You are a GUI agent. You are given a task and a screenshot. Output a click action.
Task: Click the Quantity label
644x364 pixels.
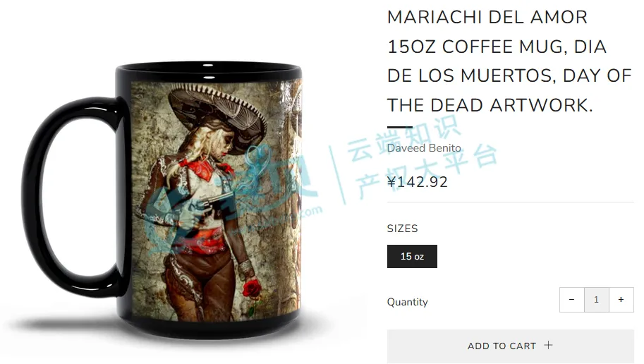point(408,302)
